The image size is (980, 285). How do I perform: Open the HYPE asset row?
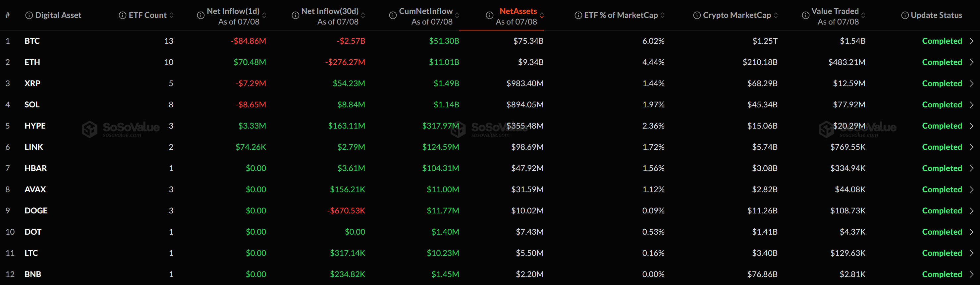coord(490,126)
